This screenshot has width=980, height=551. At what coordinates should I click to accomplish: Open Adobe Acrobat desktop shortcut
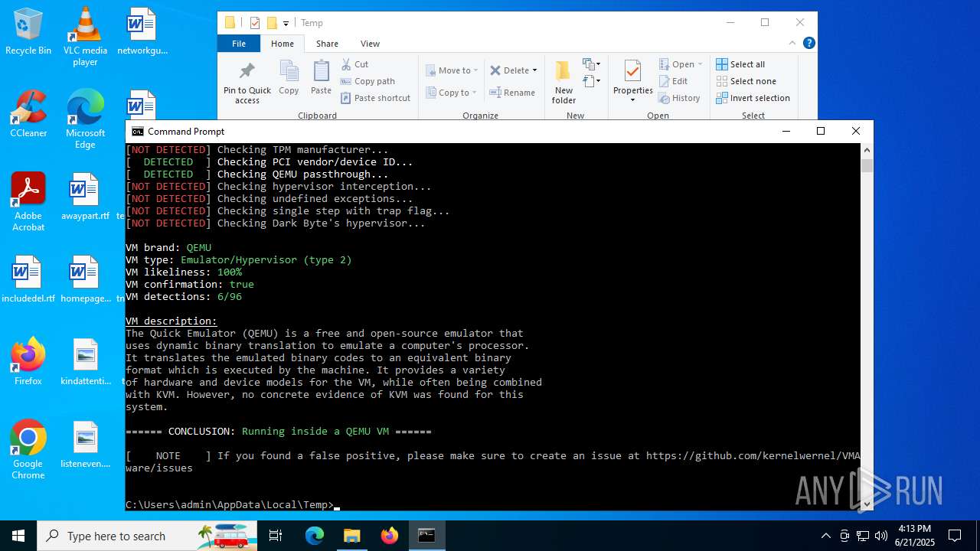tap(28, 202)
